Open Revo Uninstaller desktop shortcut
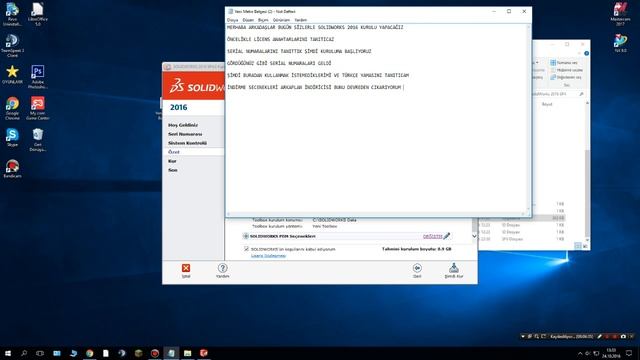The image size is (640, 360). coord(12,14)
